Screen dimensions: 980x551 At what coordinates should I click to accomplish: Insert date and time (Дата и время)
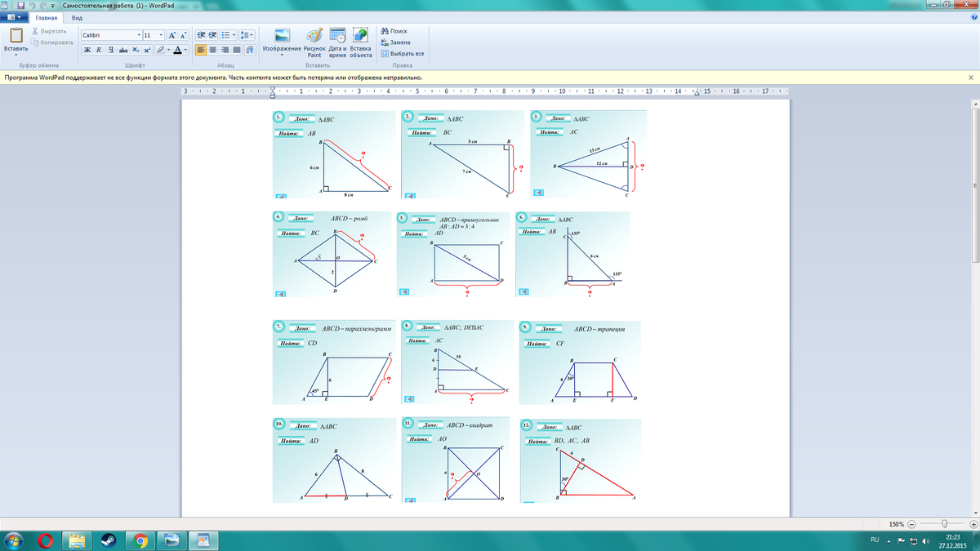(337, 42)
